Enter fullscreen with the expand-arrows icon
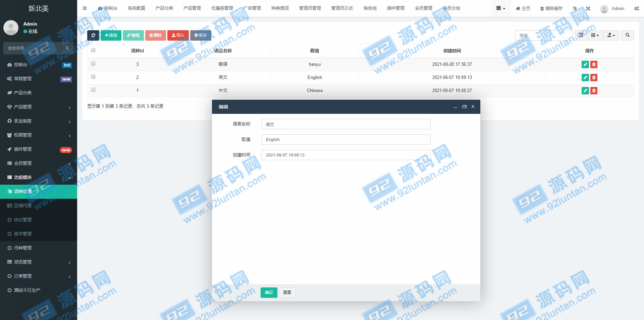Image resolution: width=644 pixels, height=320 pixels. point(588,8)
